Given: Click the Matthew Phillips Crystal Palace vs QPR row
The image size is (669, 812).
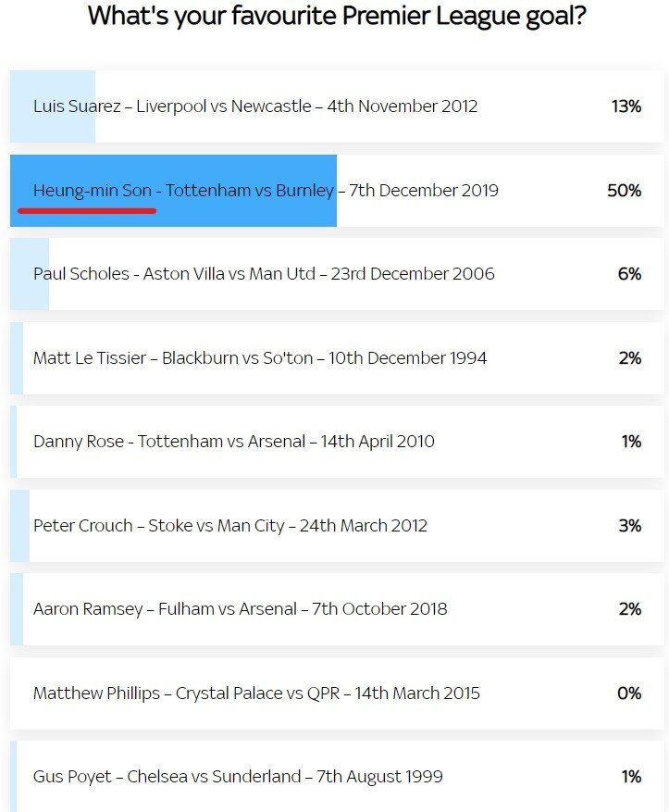Looking at the screenshot, I should tap(337, 693).
